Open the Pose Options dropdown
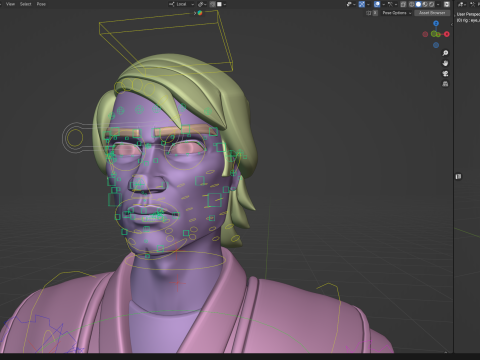Screen dimensions: 480x360 tap(397, 13)
